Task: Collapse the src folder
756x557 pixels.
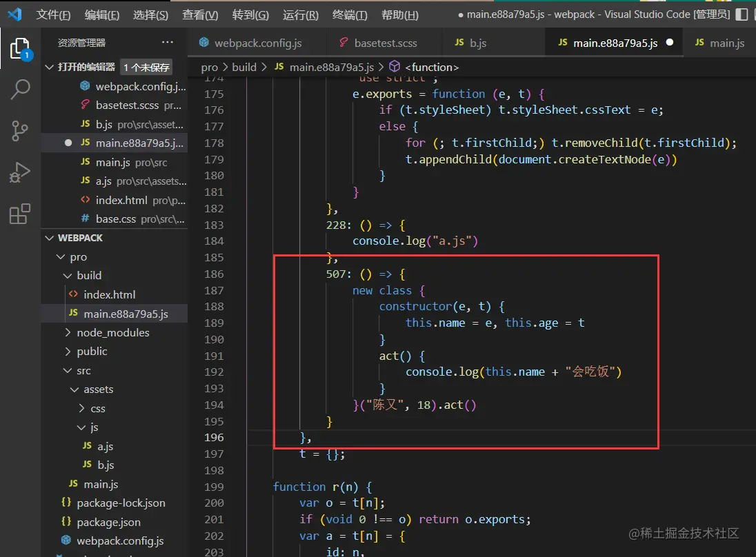Action: click(x=68, y=371)
